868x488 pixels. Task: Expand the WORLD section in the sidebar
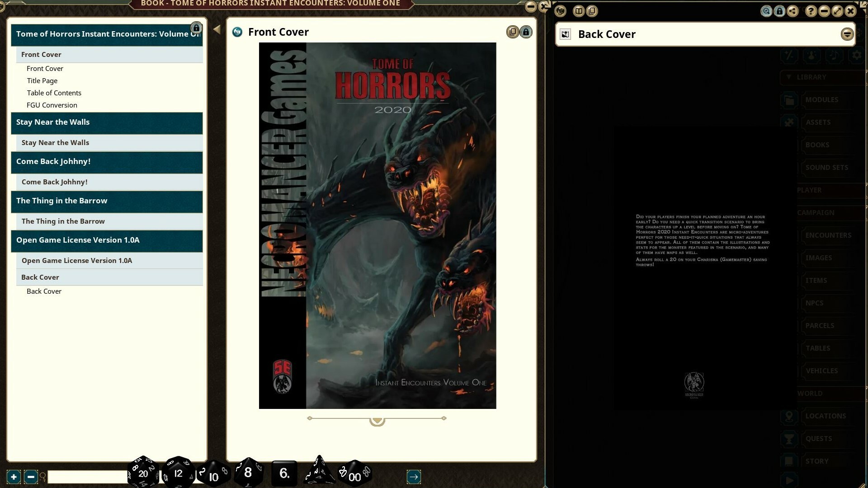(x=810, y=393)
